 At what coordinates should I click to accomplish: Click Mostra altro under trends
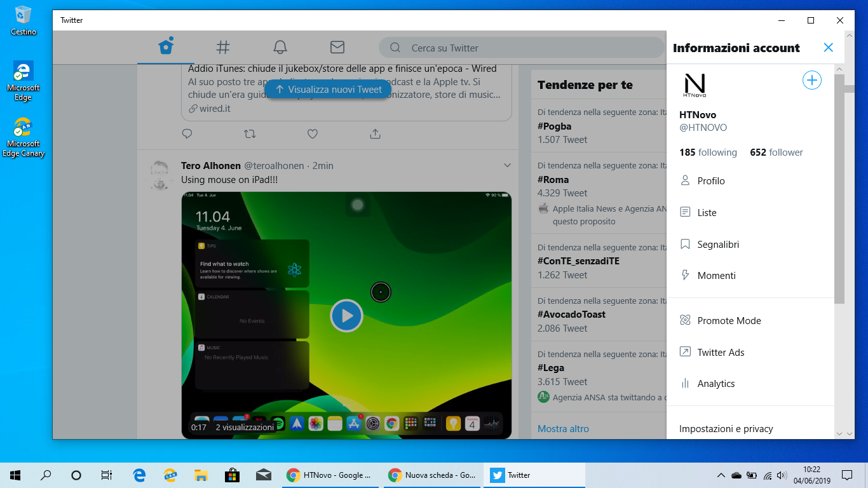563,429
